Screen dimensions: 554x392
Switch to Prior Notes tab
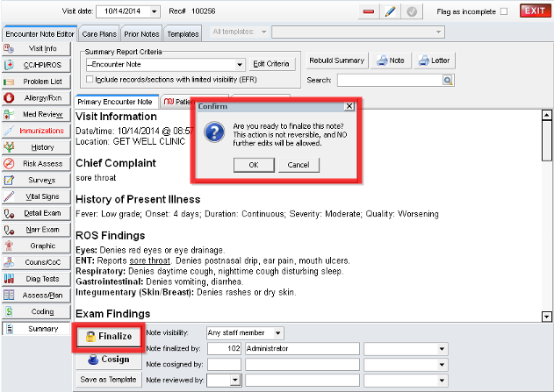click(x=141, y=34)
